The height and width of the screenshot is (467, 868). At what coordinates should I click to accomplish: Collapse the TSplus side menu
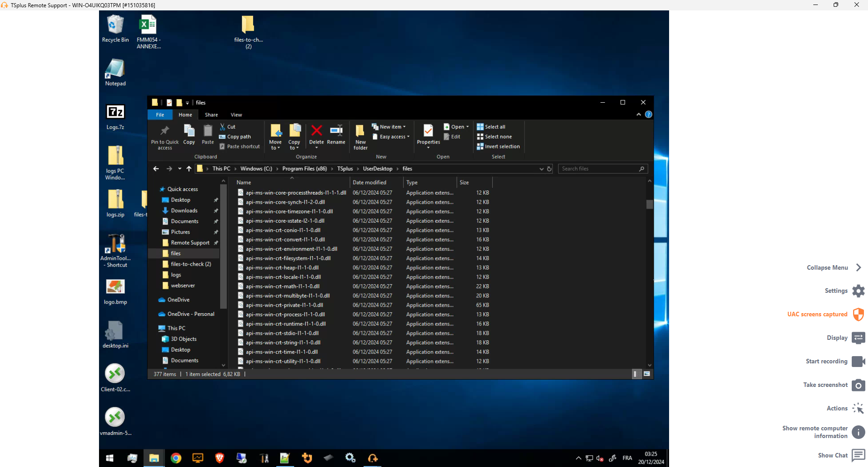pos(858,267)
